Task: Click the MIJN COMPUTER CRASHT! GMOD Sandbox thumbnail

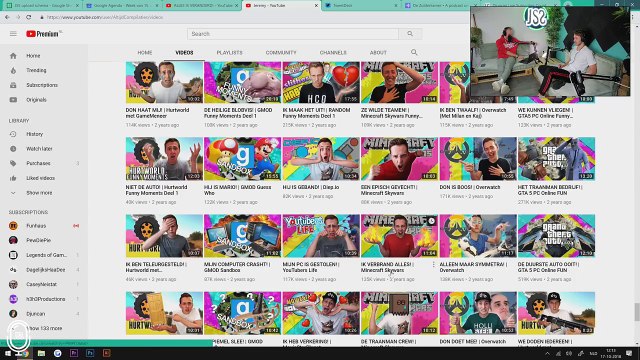Action: click(242, 236)
